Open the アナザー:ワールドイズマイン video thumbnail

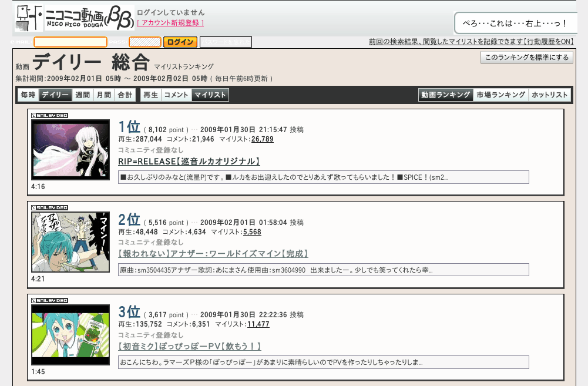click(70, 242)
